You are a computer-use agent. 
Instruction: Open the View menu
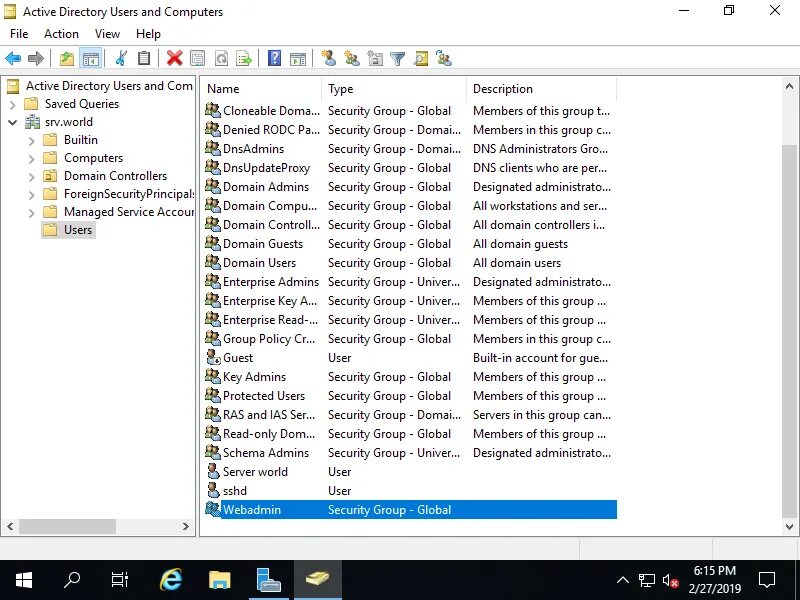coord(107,34)
